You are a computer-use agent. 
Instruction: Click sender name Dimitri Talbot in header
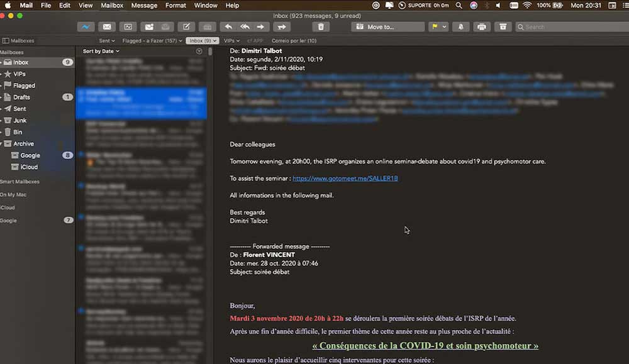pyautogui.click(x=261, y=51)
